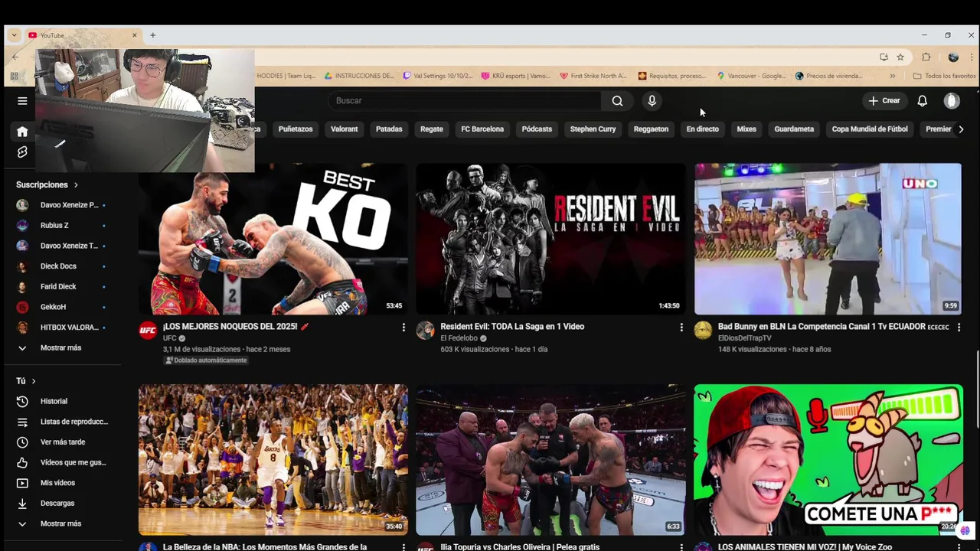Open more options for Bad Bunny video
Screen dimensions: 980x551
(x=959, y=328)
